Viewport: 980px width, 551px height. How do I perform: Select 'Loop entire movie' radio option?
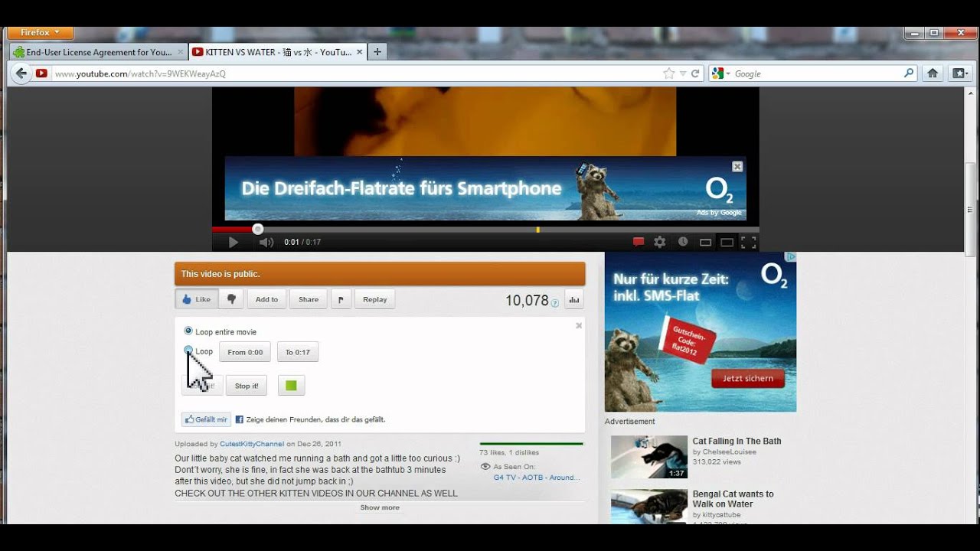[x=188, y=331]
